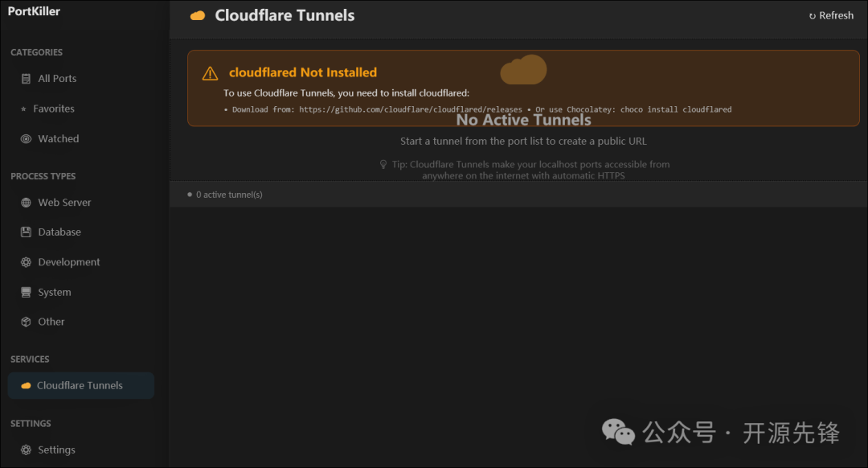Click the Other category icon

pyautogui.click(x=25, y=321)
